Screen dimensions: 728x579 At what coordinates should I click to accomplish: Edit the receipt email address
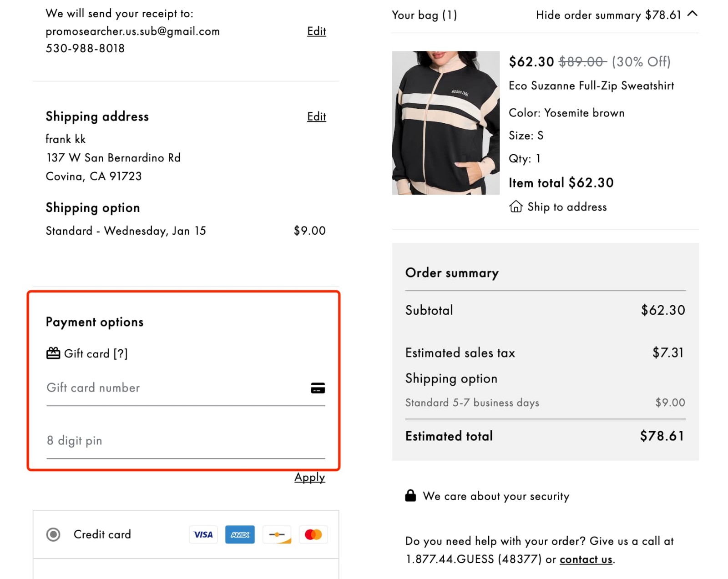(316, 31)
